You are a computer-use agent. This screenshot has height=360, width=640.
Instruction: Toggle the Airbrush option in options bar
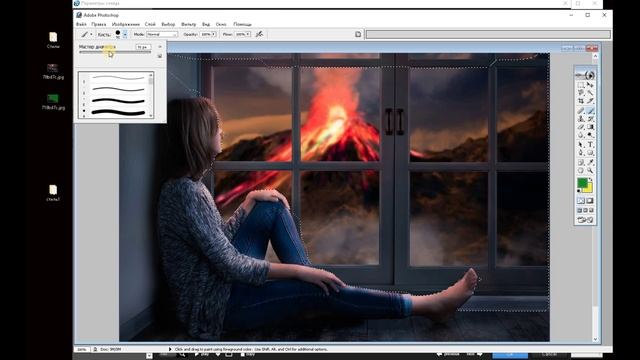pos(259,34)
